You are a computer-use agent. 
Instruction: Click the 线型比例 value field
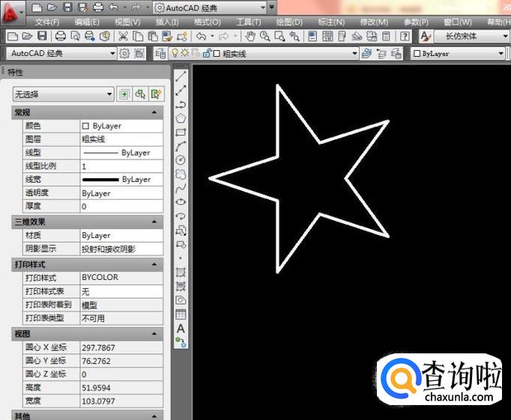coord(121,166)
